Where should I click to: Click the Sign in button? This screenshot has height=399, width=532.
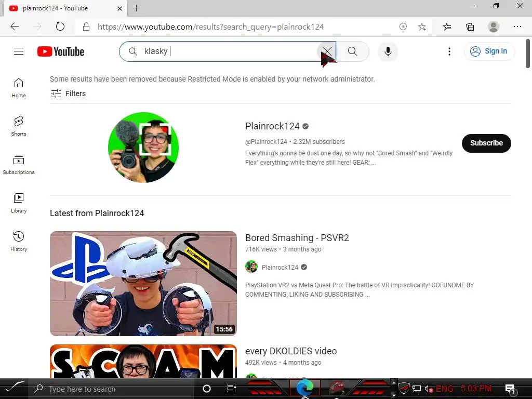489,51
